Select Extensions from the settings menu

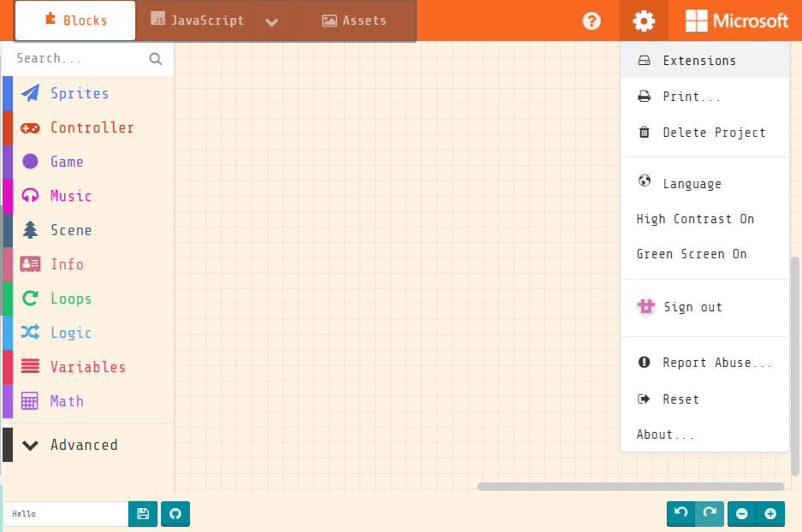click(698, 61)
